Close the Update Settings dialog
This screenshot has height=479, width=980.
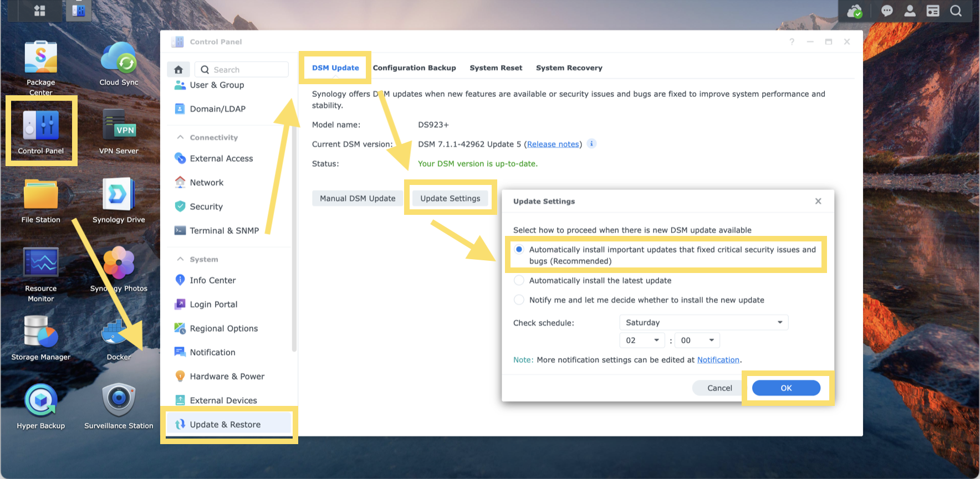818,201
